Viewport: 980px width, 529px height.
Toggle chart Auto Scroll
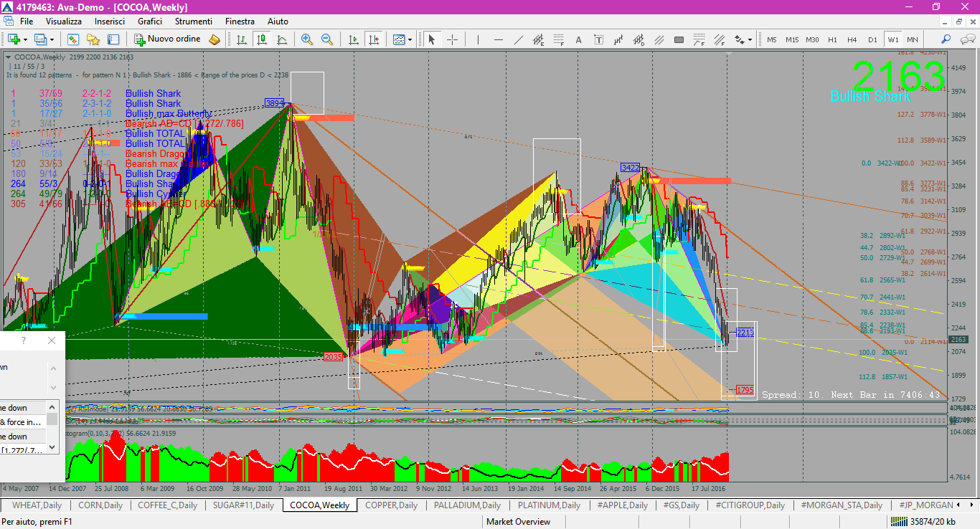click(x=353, y=39)
